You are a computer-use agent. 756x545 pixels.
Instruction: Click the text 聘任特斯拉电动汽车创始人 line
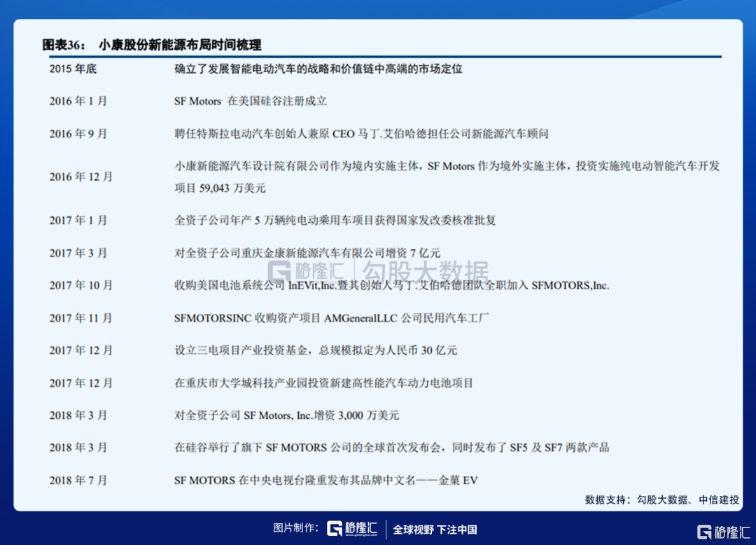click(x=362, y=134)
